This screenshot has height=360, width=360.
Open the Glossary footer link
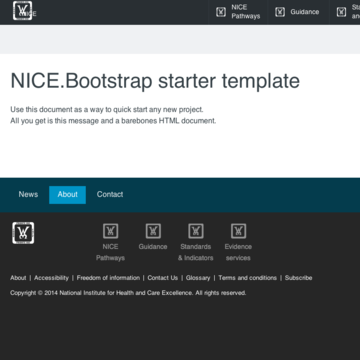pyautogui.click(x=198, y=278)
